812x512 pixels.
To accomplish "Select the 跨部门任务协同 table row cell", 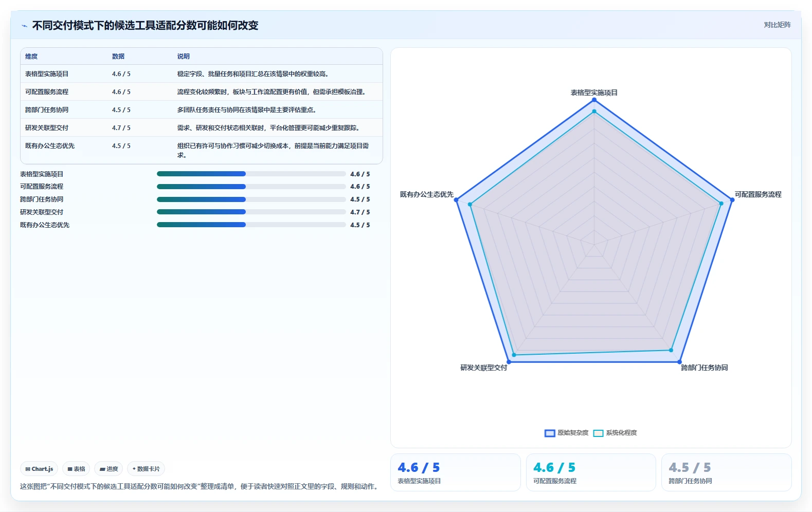I will pyautogui.click(x=47, y=110).
